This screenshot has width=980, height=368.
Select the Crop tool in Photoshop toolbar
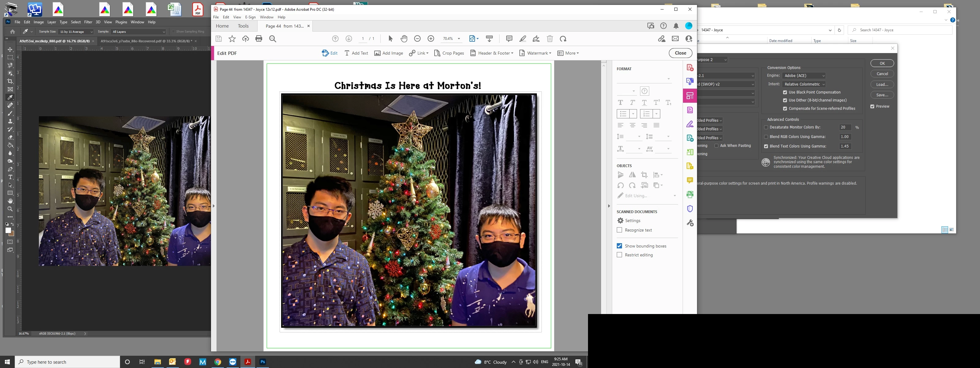(10, 81)
